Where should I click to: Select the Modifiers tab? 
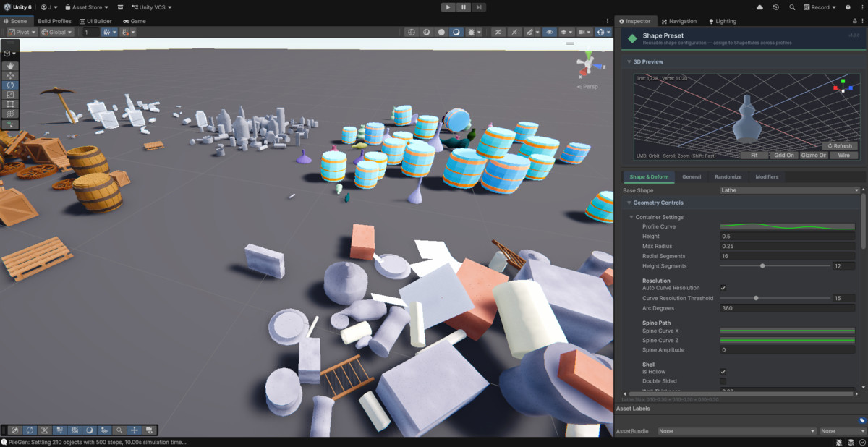(x=767, y=176)
